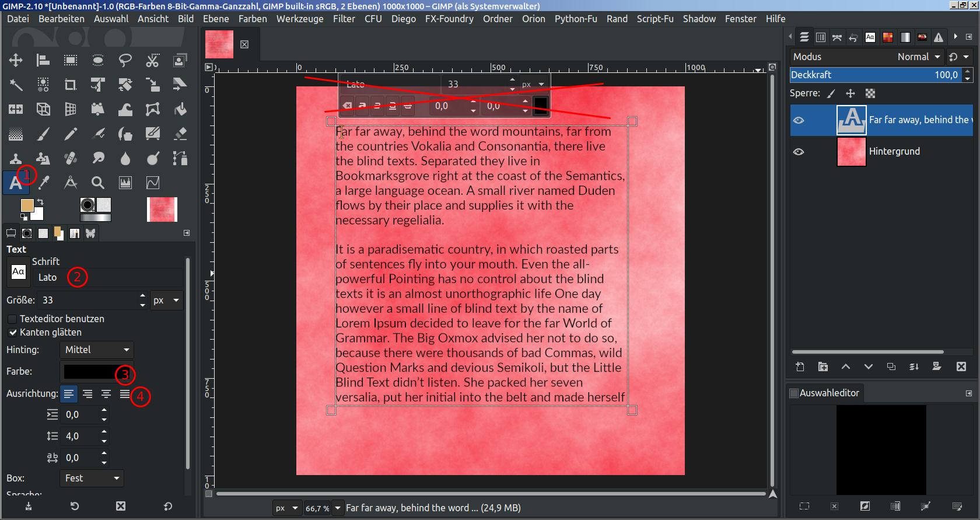Viewport: 980px width, 520px height.
Task: Click the foreground color swatch
Action: pyautogui.click(x=27, y=205)
